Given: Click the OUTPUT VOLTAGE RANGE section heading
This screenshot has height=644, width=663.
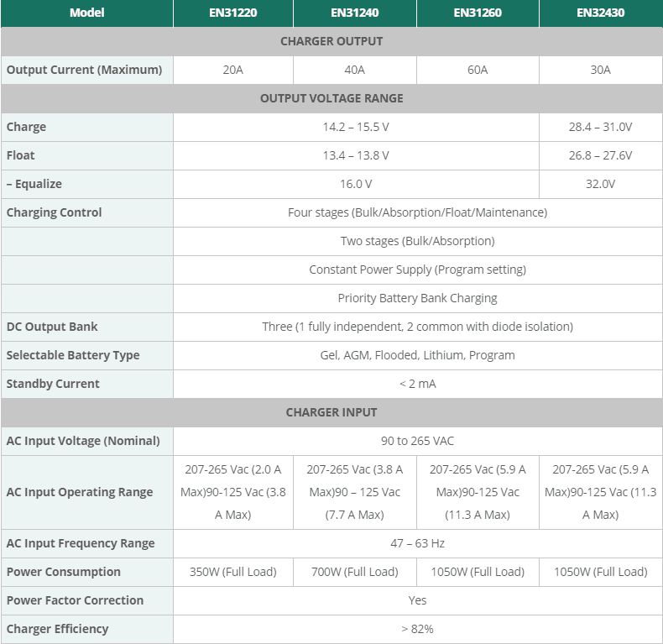Looking at the screenshot, I should click(331, 98).
